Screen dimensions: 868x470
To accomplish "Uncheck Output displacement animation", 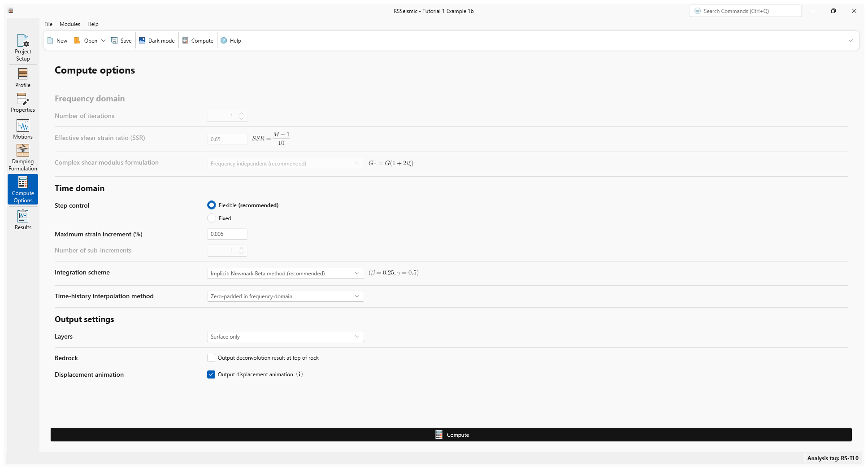I will click(211, 374).
